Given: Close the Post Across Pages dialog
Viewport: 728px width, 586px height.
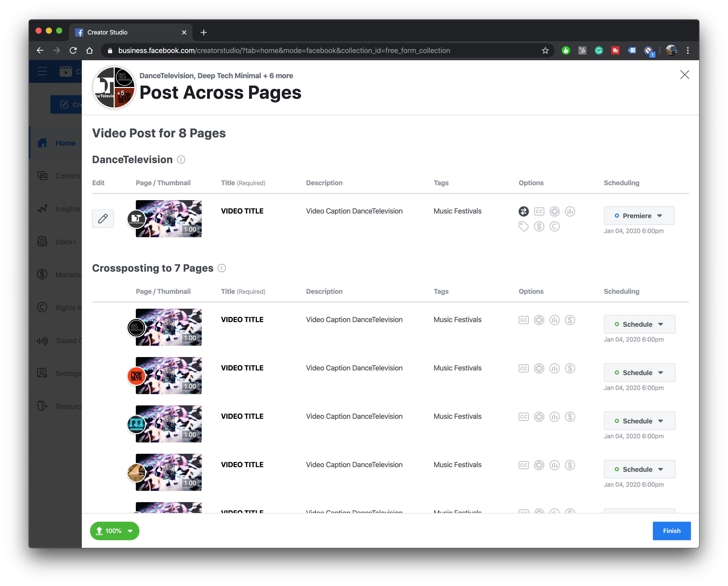Looking at the screenshot, I should pyautogui.click(x=685, y=75).
